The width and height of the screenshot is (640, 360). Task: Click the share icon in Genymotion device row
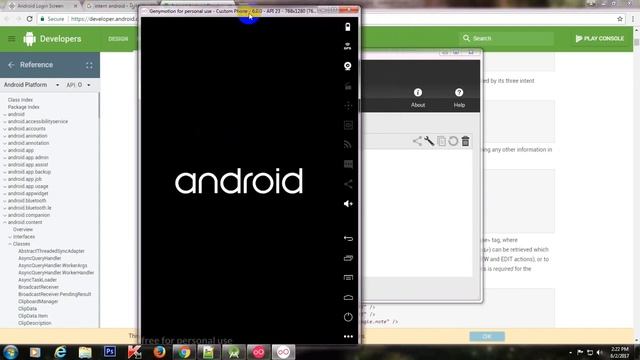(x=417, y=141)
